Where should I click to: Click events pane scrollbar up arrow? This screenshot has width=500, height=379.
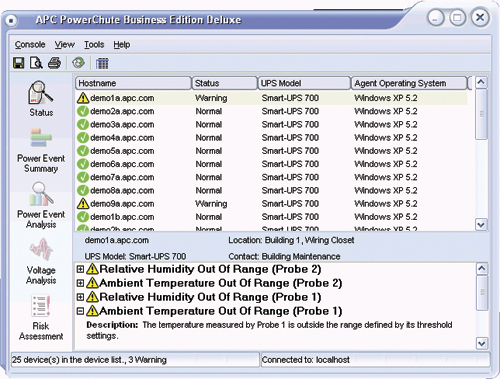coord(482,269)
